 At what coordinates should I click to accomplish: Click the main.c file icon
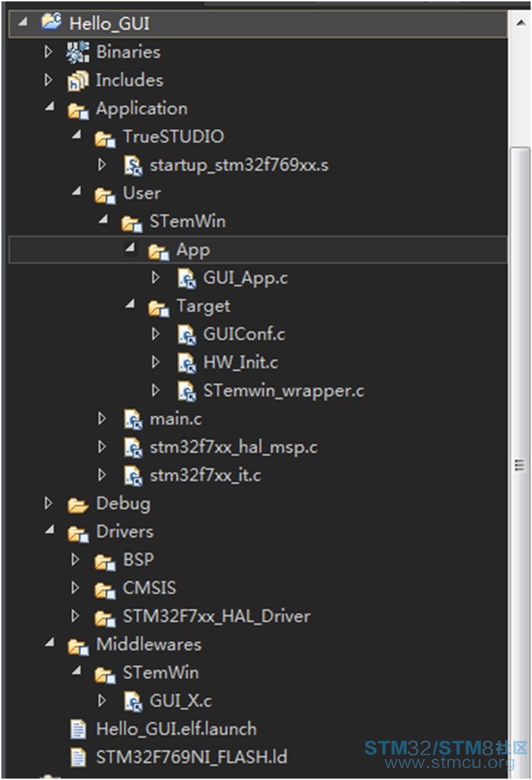(133, 419)
